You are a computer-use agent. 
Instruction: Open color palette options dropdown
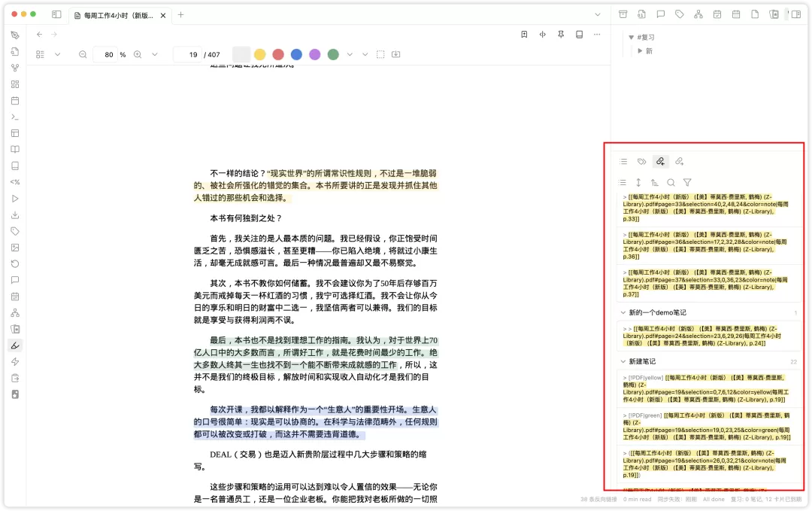pyautogui.click(x=350, y=54)
